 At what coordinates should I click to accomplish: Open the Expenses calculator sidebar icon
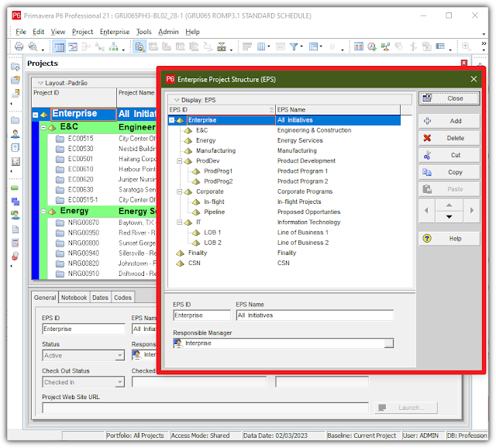[x=15, y=243]
